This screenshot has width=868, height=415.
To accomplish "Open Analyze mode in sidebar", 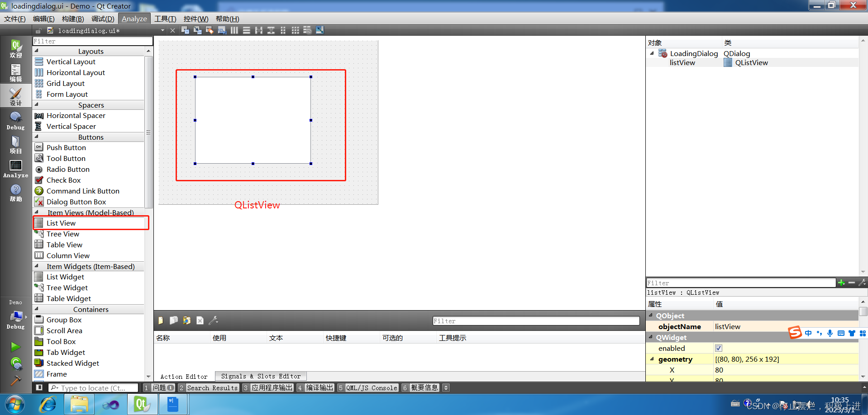I will pos(16,169).
